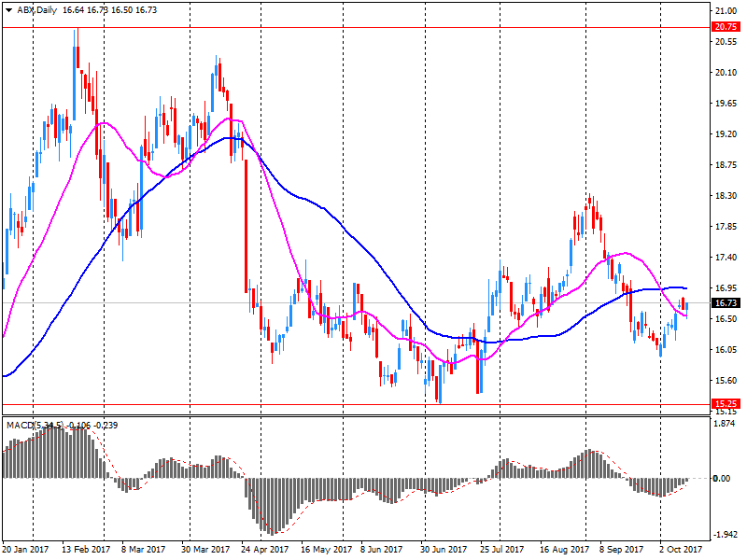747x560 pixels.
Task: Click the 19.65 price axis label
Action: (x=726, y=104)
